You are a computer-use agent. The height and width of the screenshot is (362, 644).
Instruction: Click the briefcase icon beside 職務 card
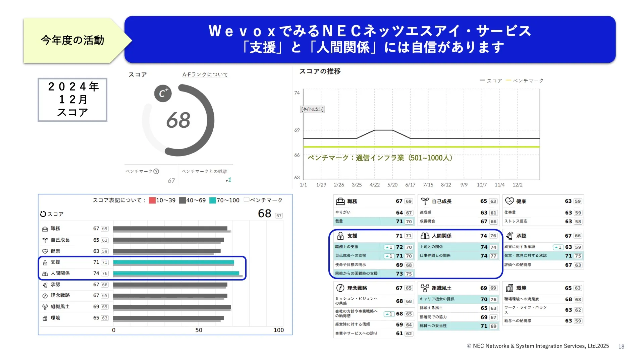pyautogui.click(x=340, y=201)
